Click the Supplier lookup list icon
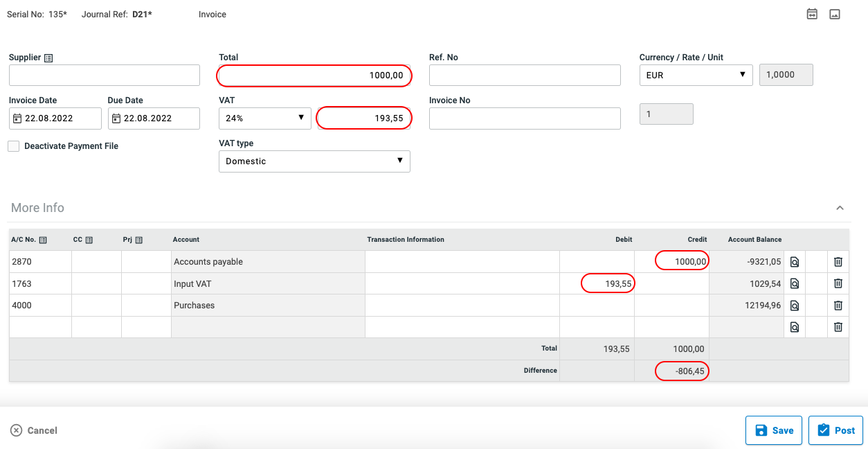Viewport: 868px width, 449px height. point(48,58)
